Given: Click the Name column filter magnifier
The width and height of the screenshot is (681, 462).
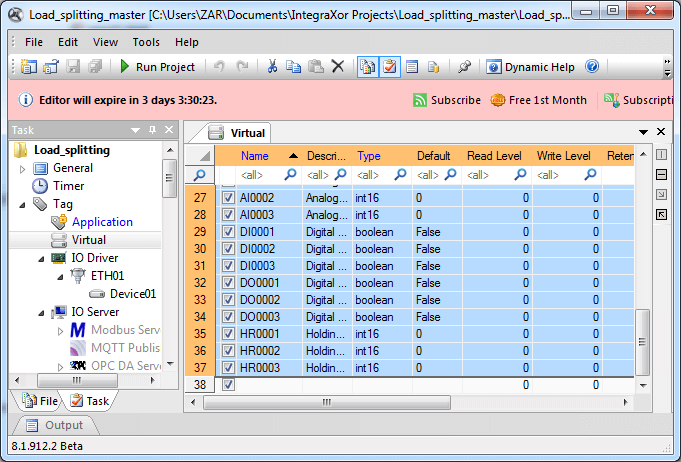Looking at the screenshot, I should (290, 175).
